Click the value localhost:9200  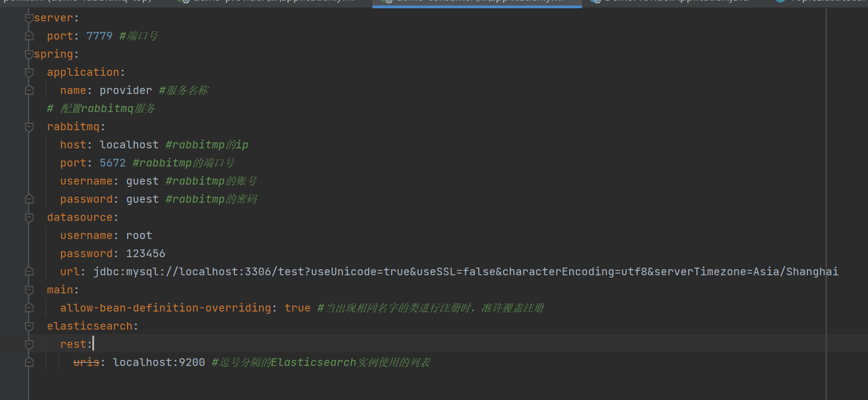click(159, 363)
